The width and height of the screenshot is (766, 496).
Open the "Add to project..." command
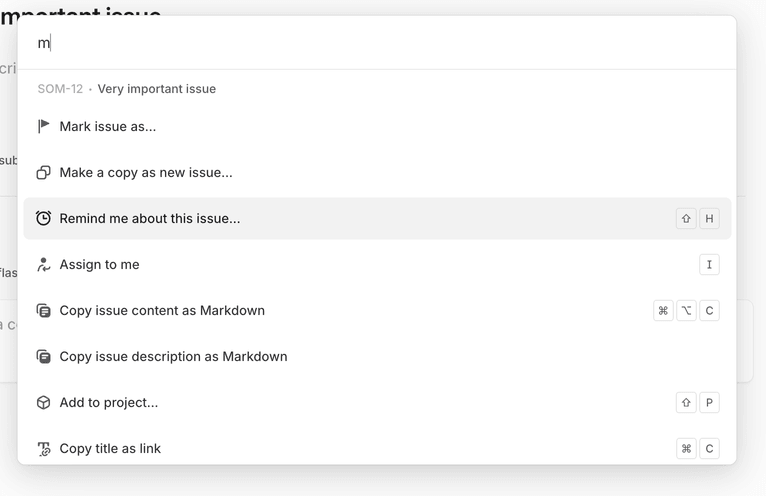[x=109, y=402]
